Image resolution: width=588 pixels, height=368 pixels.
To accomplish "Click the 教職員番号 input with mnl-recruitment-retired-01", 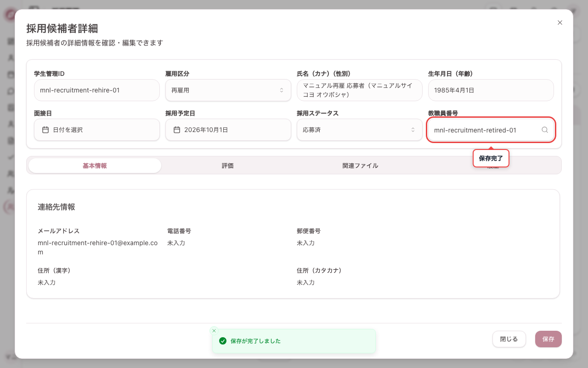I will tap(491, 130).
